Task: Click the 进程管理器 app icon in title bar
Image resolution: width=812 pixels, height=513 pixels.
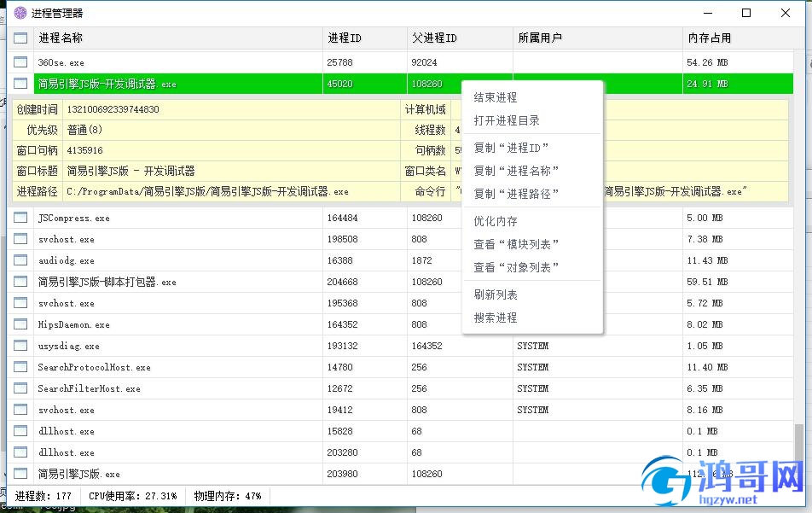Action: point(20,13)
